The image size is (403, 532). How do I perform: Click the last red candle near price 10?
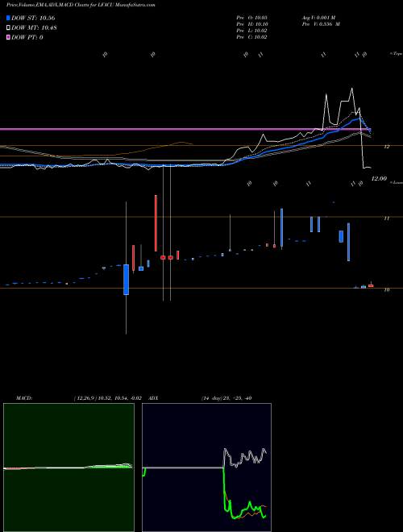pyautogui.click(x=371, y=285)
